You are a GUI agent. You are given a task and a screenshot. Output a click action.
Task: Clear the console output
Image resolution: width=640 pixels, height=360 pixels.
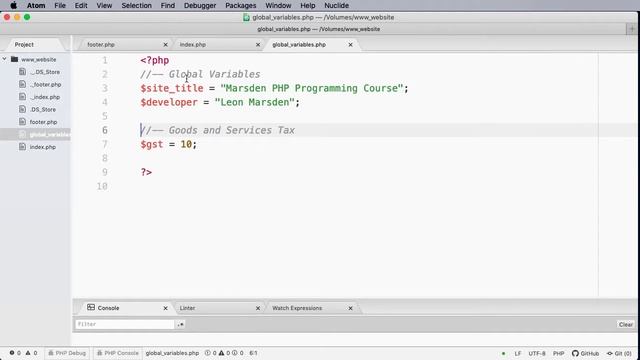(626, 324)
